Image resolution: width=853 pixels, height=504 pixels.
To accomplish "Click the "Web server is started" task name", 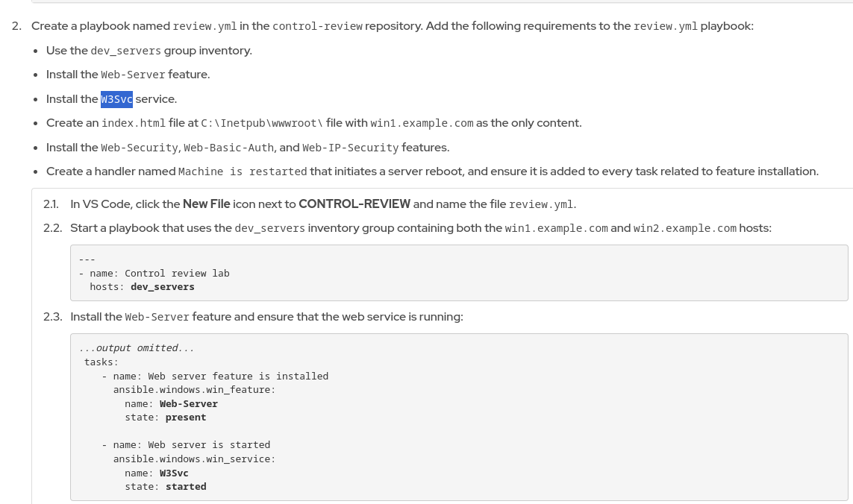I will [x=208, y=445].
